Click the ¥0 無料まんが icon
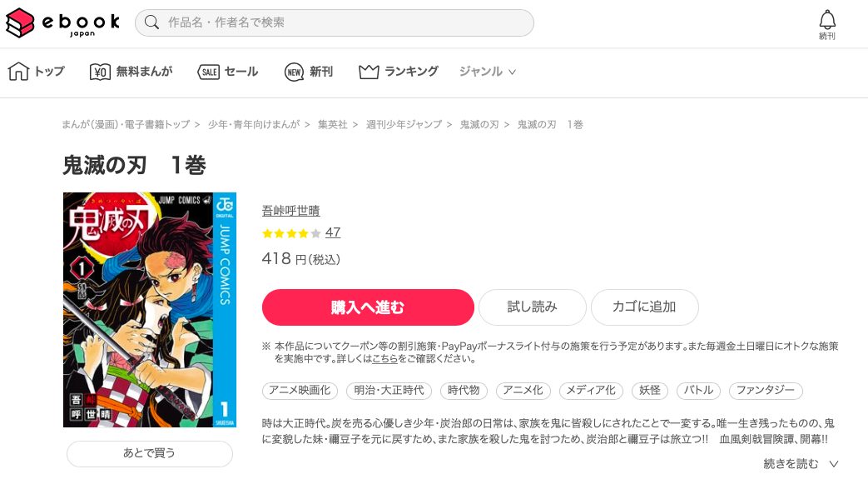Viewport: 868px width, 494px height. click(x=100, y=72)
